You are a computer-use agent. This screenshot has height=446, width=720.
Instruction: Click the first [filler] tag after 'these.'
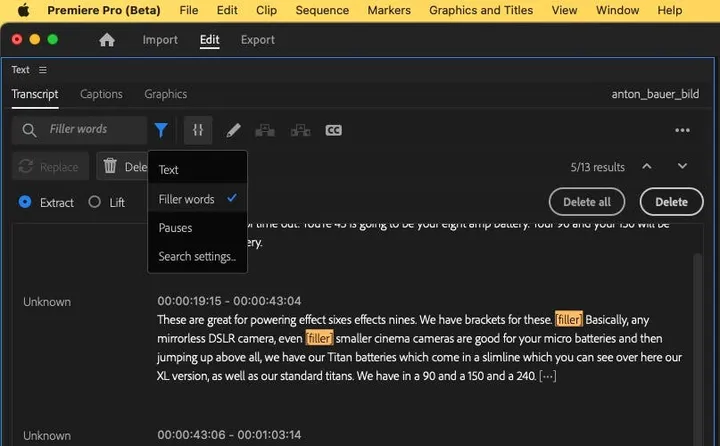[568, 319]
